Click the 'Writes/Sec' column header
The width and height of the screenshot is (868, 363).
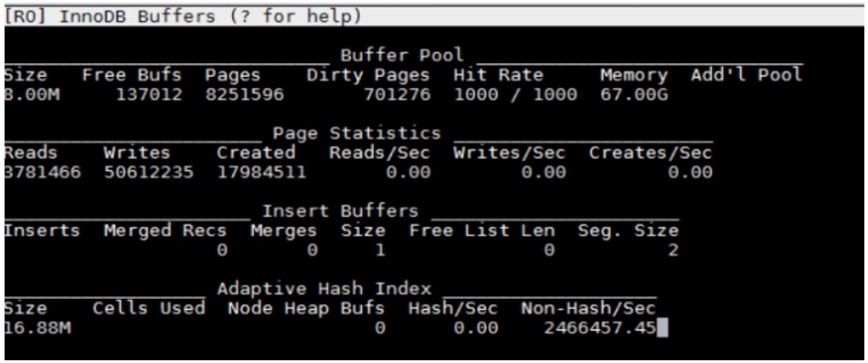point(509,153)
